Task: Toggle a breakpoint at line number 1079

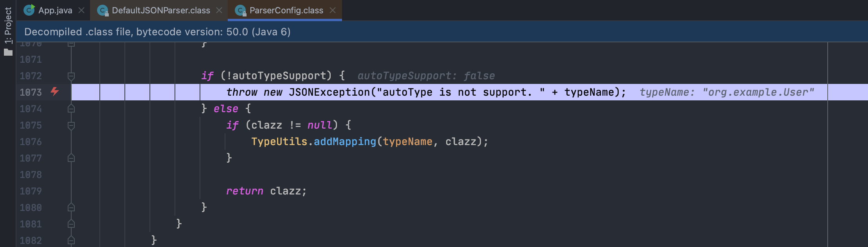Action: pos(55,191)
